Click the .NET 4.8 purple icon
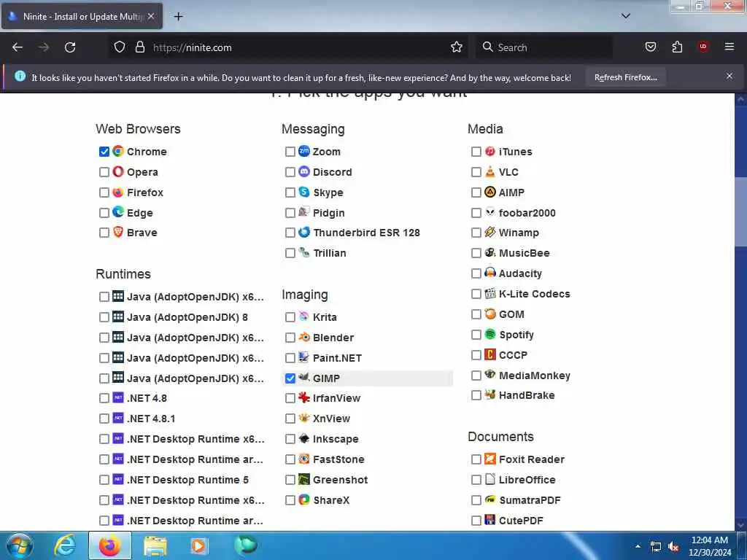The height and width of the screenshot is (560, 747). tap(118, 397)
